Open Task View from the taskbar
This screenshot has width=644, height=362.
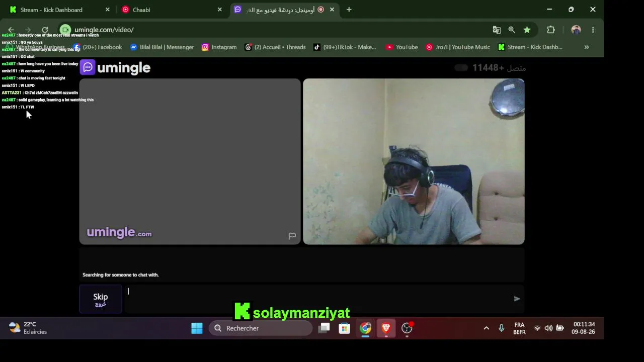(x=324, y=328)
